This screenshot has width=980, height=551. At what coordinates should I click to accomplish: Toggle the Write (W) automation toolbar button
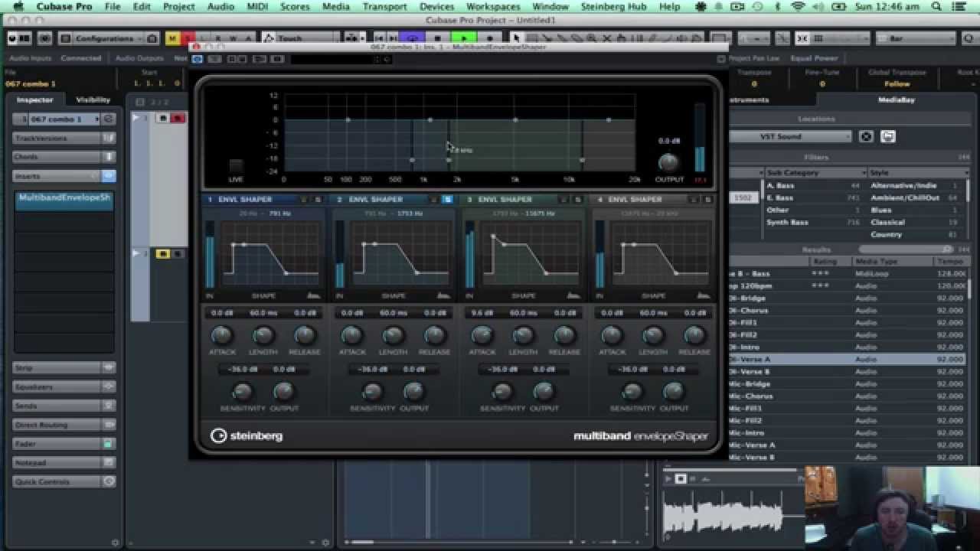(x=233, y=38)
